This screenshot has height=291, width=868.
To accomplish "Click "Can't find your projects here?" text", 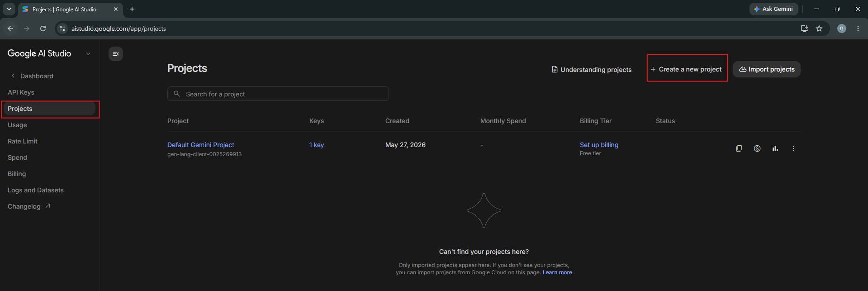I will coord(484,252).
